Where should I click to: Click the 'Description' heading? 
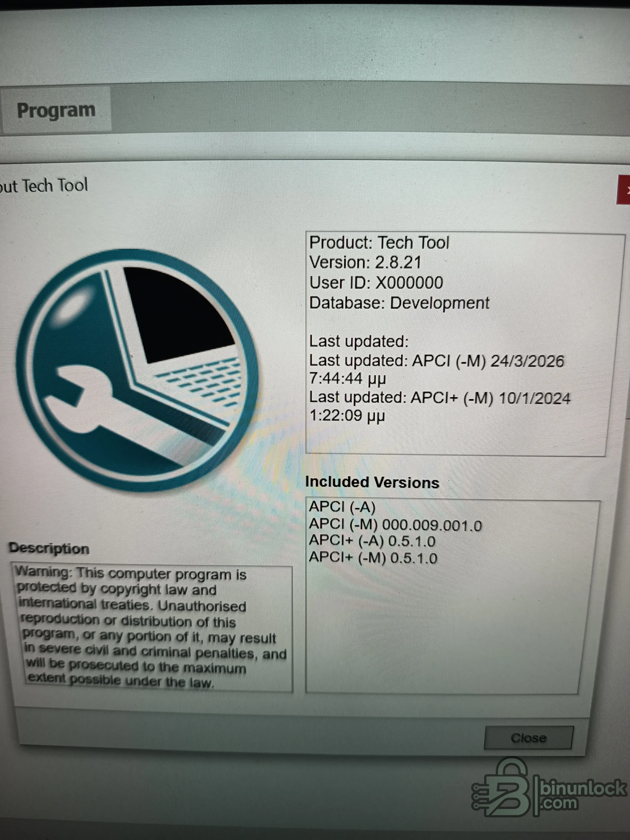click(x=49, y=548)
